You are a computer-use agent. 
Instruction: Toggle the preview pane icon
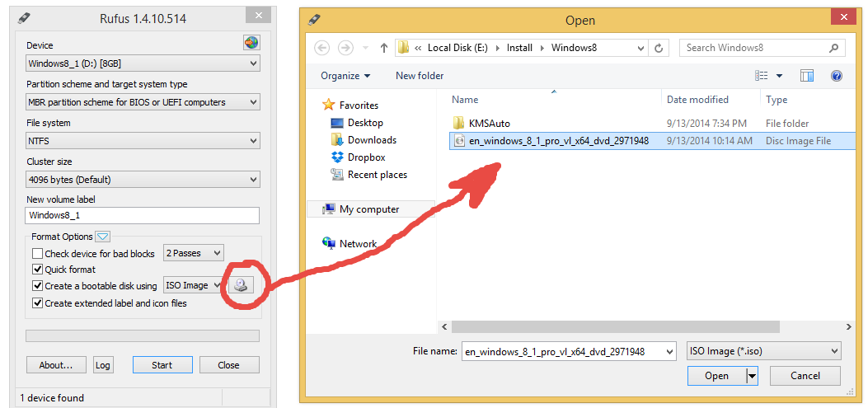[806, 75]
